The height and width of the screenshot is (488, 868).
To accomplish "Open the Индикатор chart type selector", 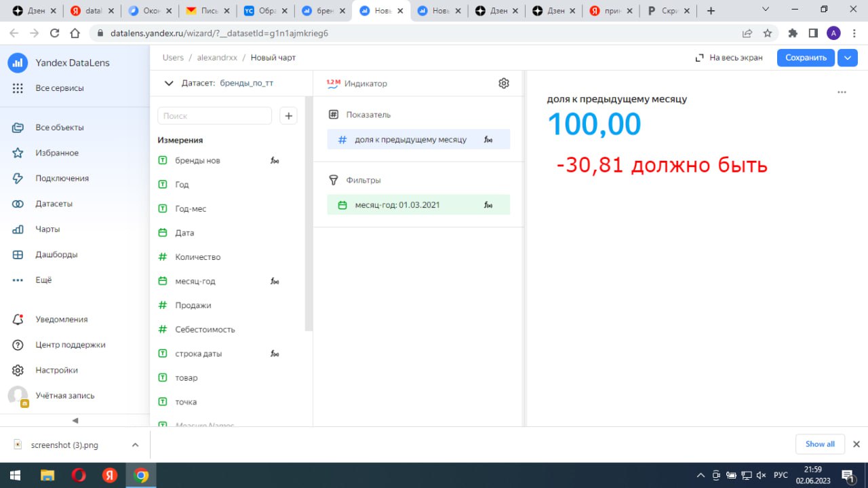I will 357,83.
